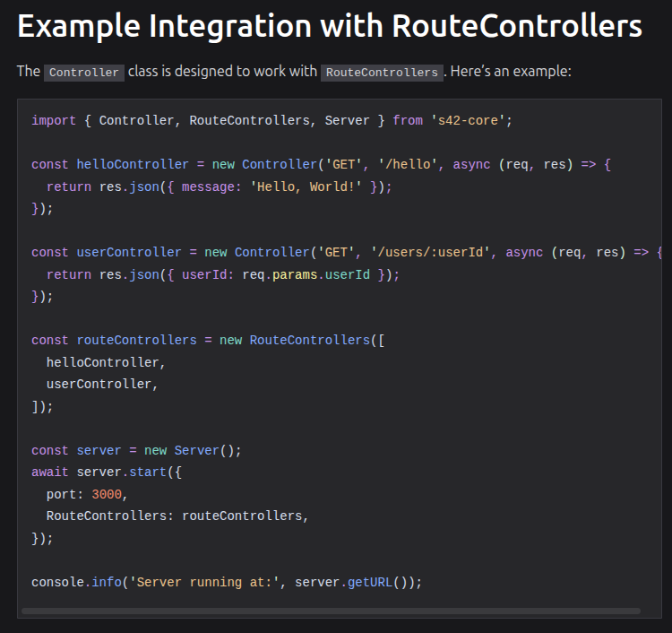Click the 'RouteControllers: routeControllers,' option line
The image size is (672, 633).
click(x=177, y=516)
